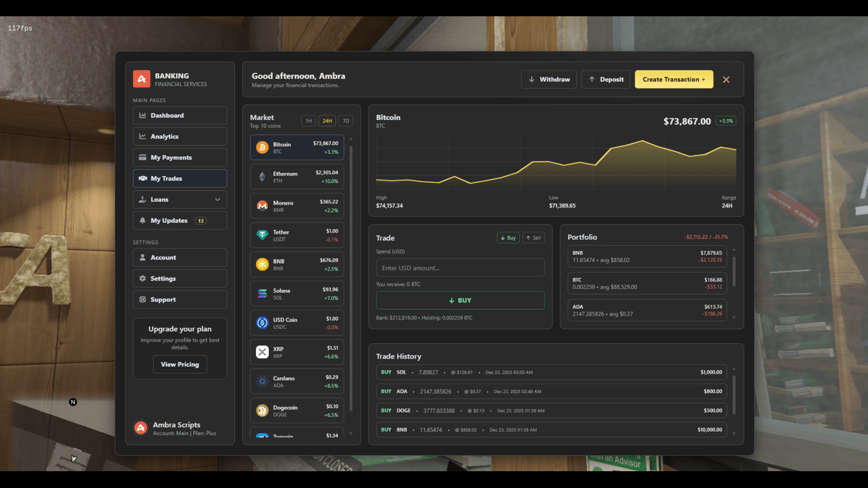
Task: Click the Dogecoin icon in market list
Action: [x=262, y=411]
